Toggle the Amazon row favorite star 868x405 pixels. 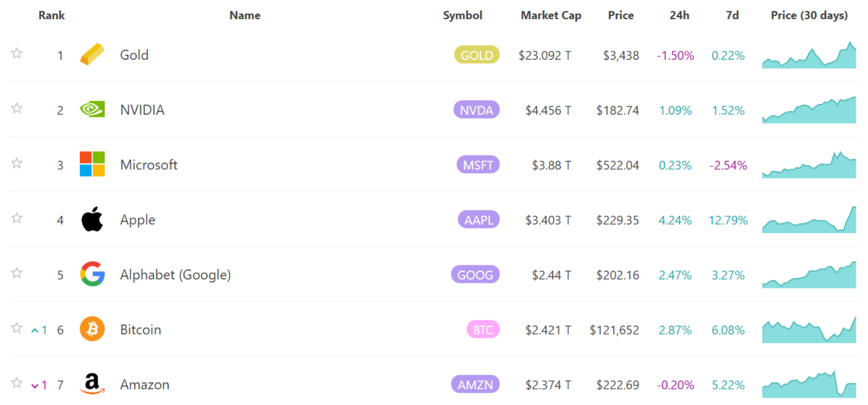pyautogui.click(x=17, y=382)
